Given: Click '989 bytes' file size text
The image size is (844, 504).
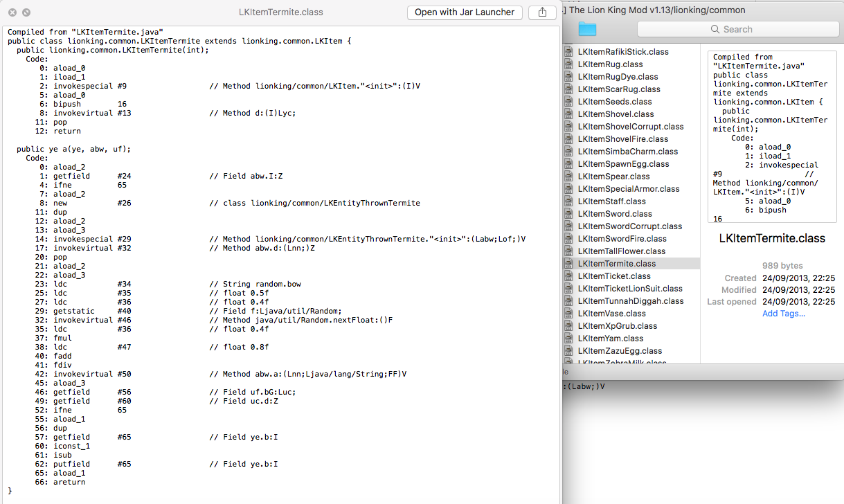Looking at the screenshot, I should 782,266.
